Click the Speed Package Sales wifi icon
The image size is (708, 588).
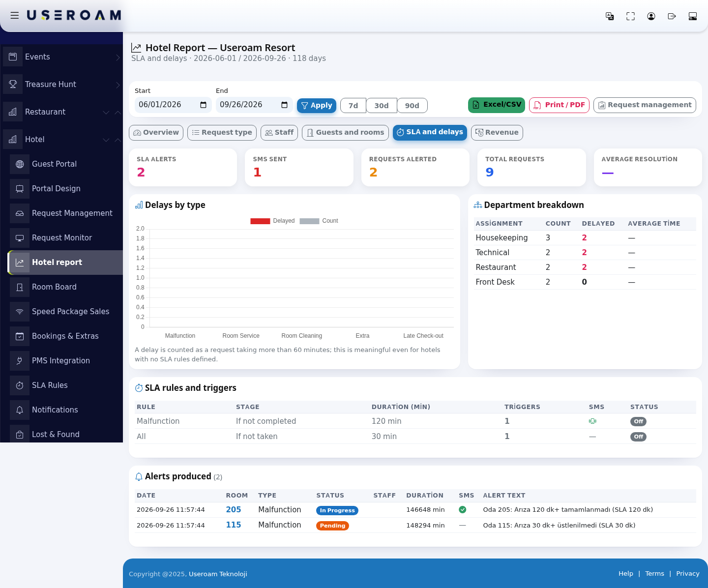click(x=20, y=312)
